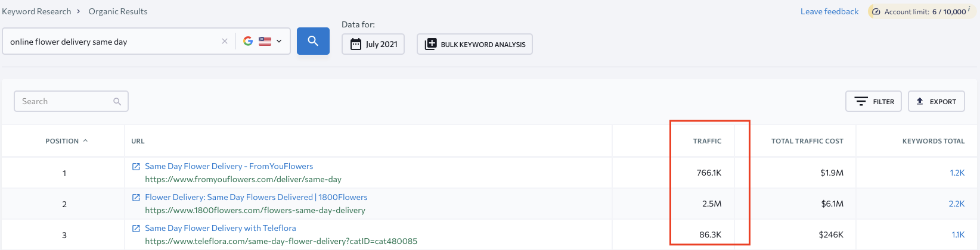Open FromYouFlowers result external link icon
Viewport: 980px width, 250px height.
(x=136, y=167)
